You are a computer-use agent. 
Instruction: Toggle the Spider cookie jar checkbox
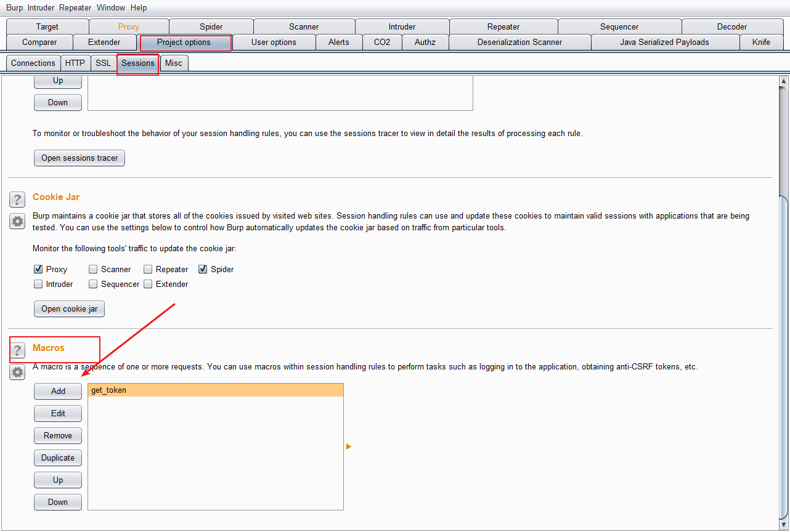coord(203,269)
